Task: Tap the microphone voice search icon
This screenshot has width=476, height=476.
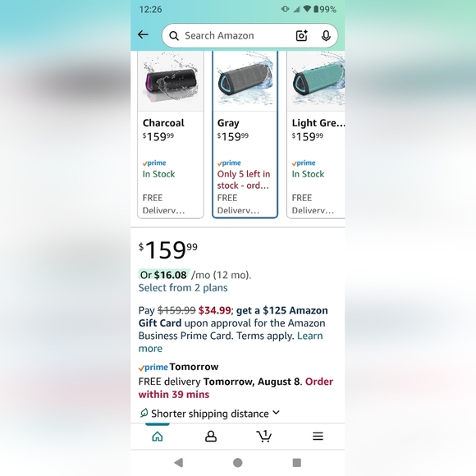Action: (326, 35)
